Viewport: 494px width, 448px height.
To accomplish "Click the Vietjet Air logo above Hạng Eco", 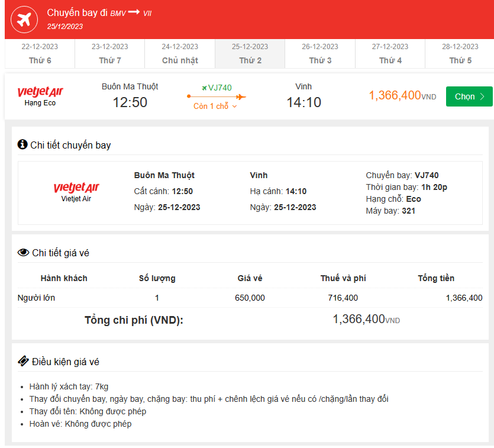I will point(40,92).
